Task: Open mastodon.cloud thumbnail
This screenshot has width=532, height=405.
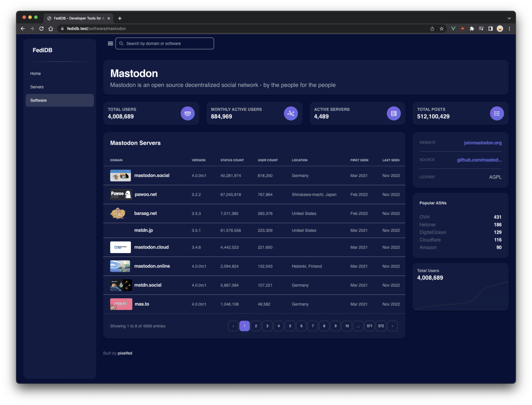Action: (120, 247)
